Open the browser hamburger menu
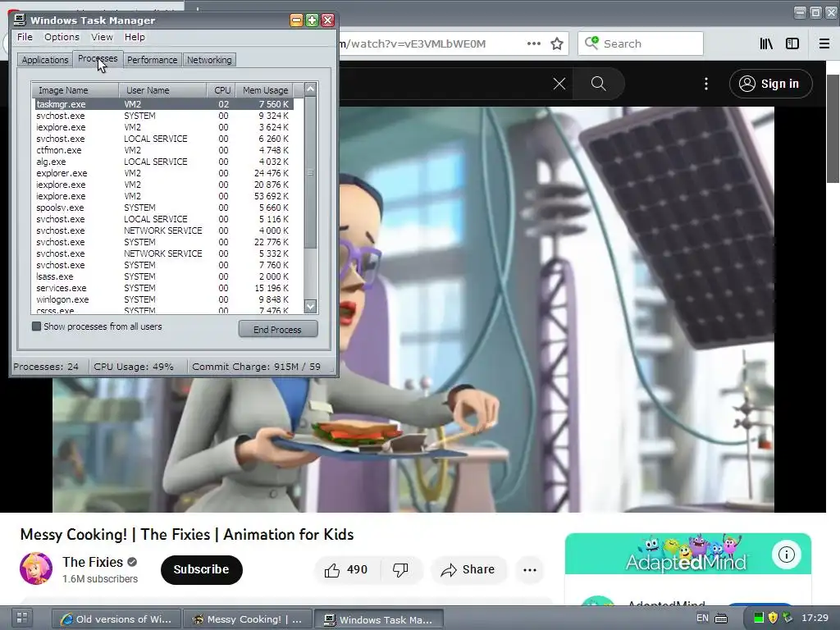Viewport: 840px width, 630px height. [x=824, y=44]
